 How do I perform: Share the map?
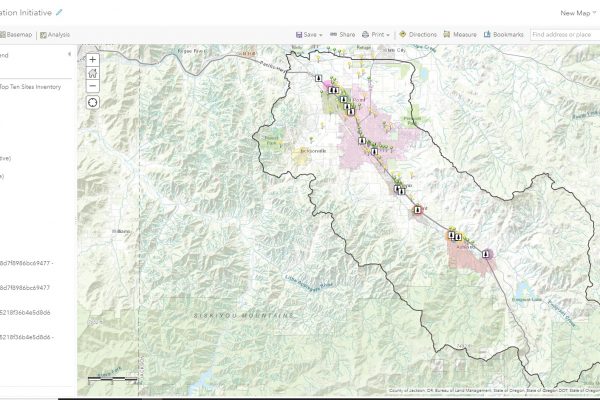pos(341,34)
